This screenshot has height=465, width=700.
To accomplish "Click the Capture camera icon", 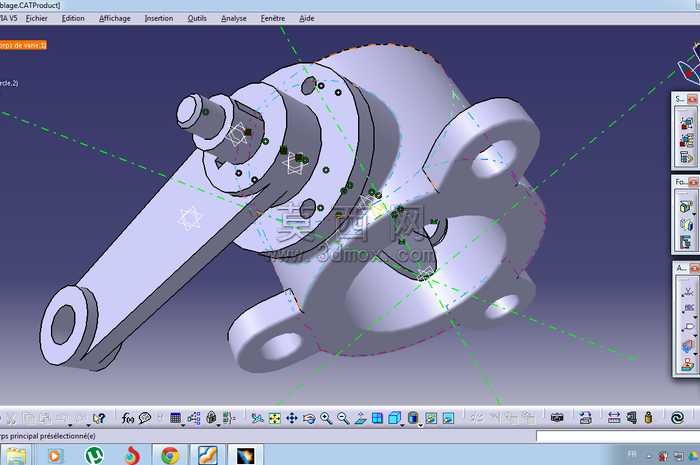I will pyautogui.click(x=557, y=418).
